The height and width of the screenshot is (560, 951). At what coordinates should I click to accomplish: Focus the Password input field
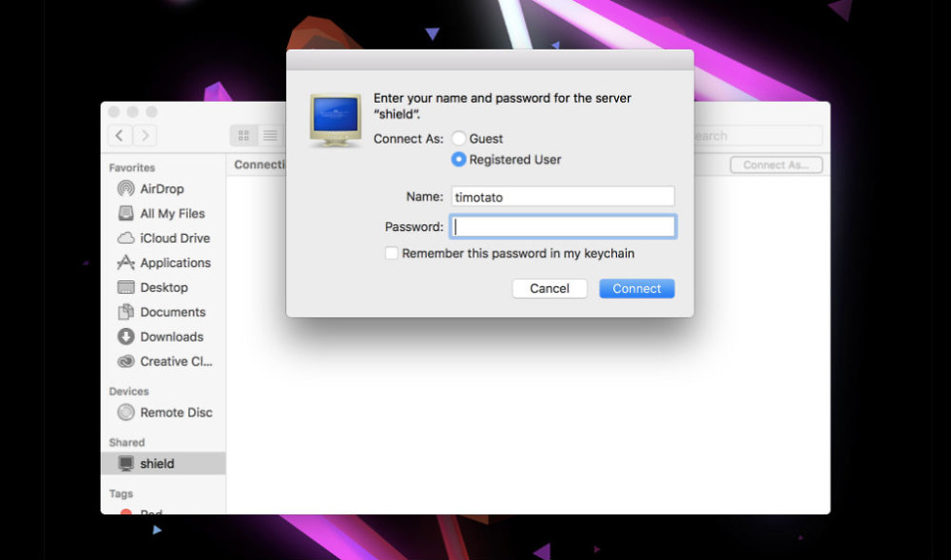click(563, 226)
